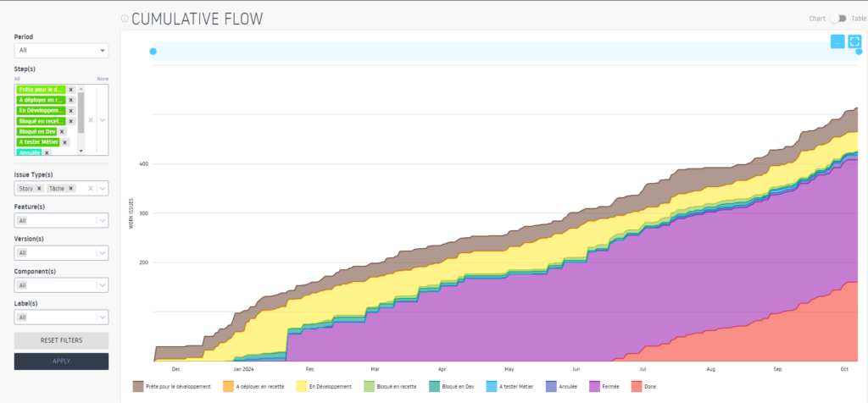The width and height of the screenshot is (868, 403).
Task: Click the left handle of the time range slider
Action: [x=153, y=52]
